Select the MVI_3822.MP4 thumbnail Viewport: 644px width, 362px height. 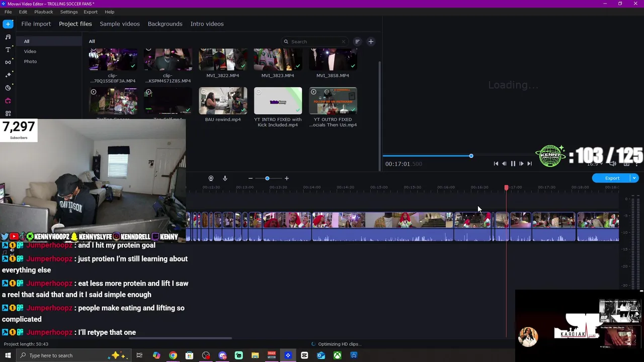[223, 60]
